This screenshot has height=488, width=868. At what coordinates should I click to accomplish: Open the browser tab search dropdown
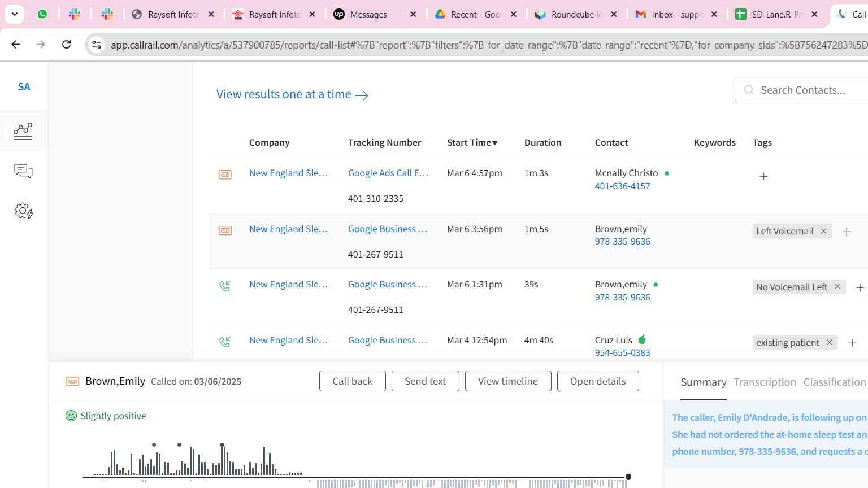point(14,14)
